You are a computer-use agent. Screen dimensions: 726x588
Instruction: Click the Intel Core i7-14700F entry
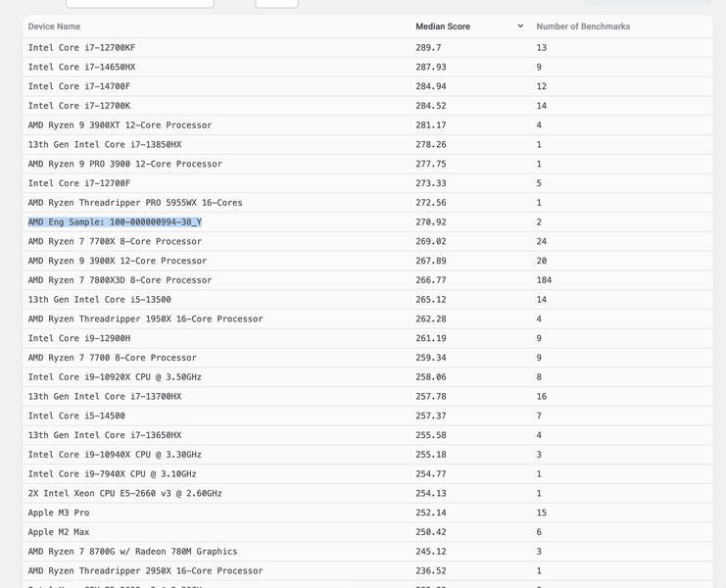pyautogui.click(x=79, y=86)
